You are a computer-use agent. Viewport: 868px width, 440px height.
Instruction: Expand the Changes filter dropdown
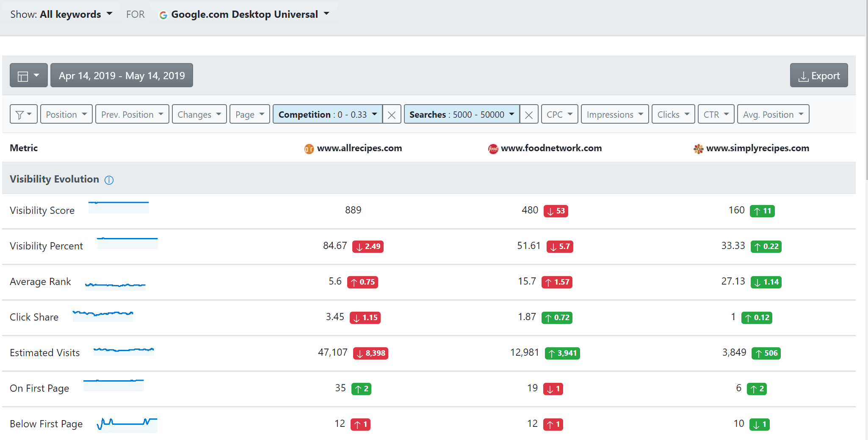pyautogui.click(x=199, y=114)
